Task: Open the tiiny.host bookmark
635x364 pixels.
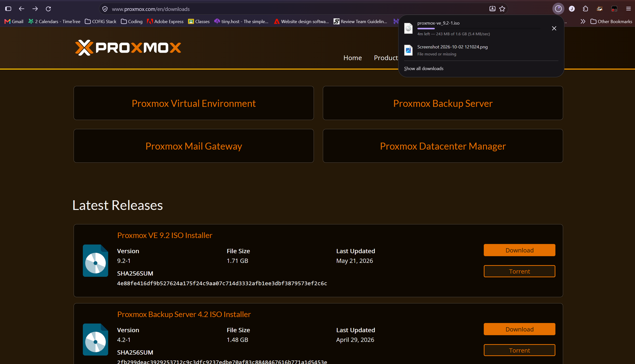Action: [241, 22]
